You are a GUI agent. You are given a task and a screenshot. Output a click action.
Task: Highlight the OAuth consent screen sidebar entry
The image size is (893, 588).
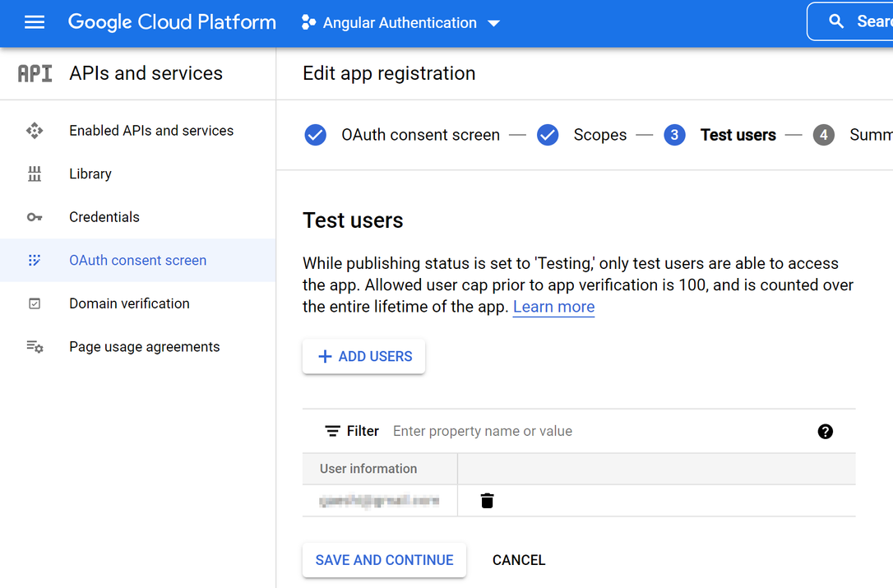coord(137,260)
